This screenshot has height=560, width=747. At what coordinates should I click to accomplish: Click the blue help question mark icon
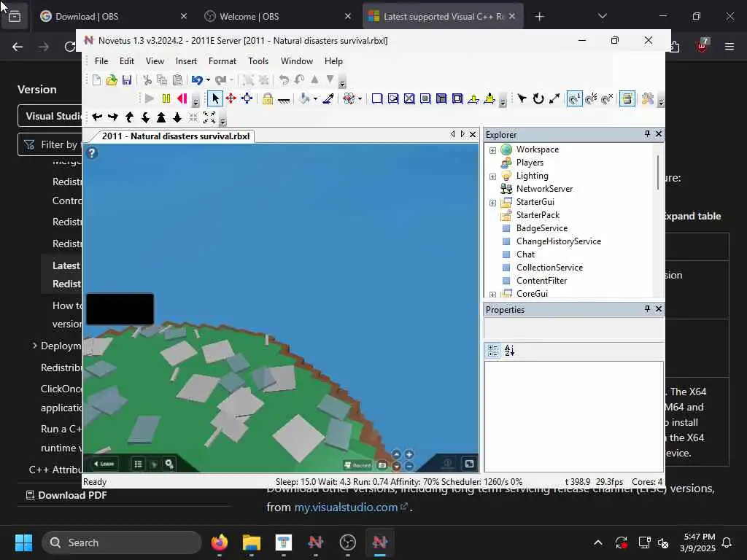[x=92, y=153]
